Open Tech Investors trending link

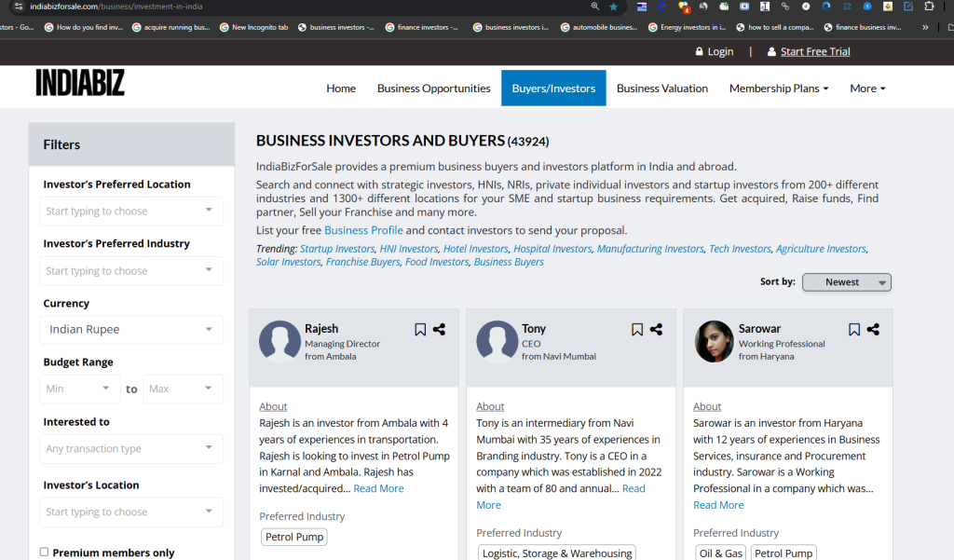coord(740,249)
